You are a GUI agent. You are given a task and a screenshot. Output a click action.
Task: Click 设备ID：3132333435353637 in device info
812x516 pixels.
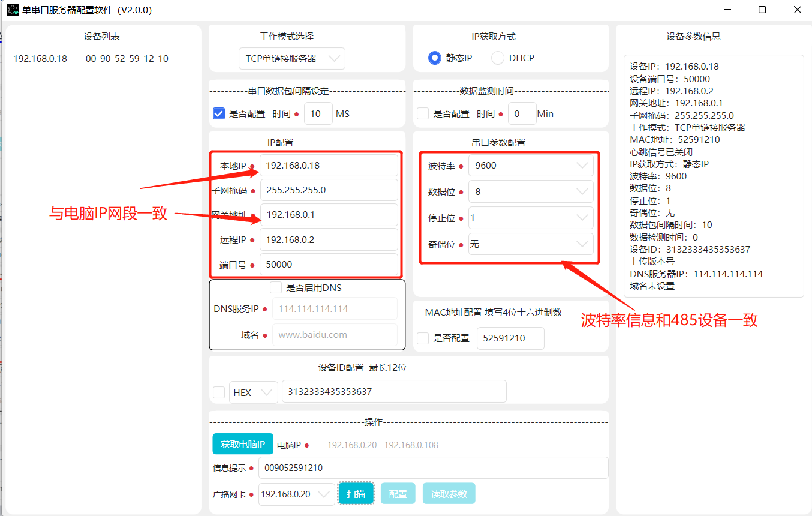tap(690, 249)
